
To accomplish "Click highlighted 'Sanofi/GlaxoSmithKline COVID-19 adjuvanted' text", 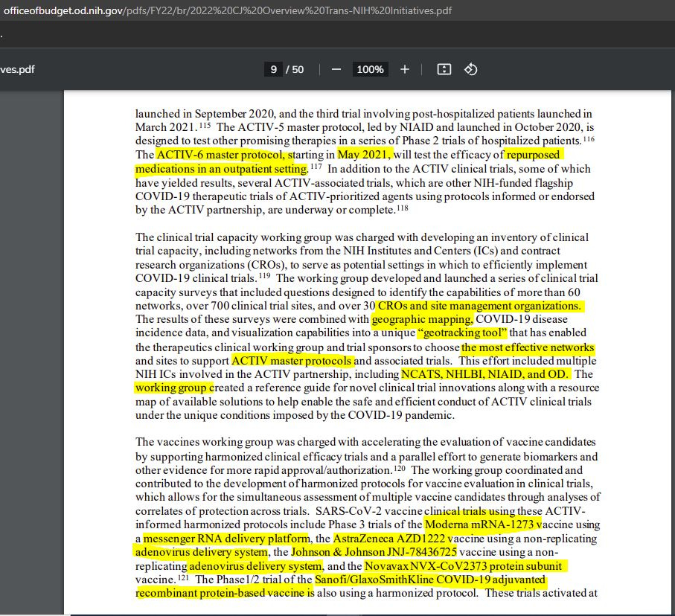I will click(x=430, y=580).
